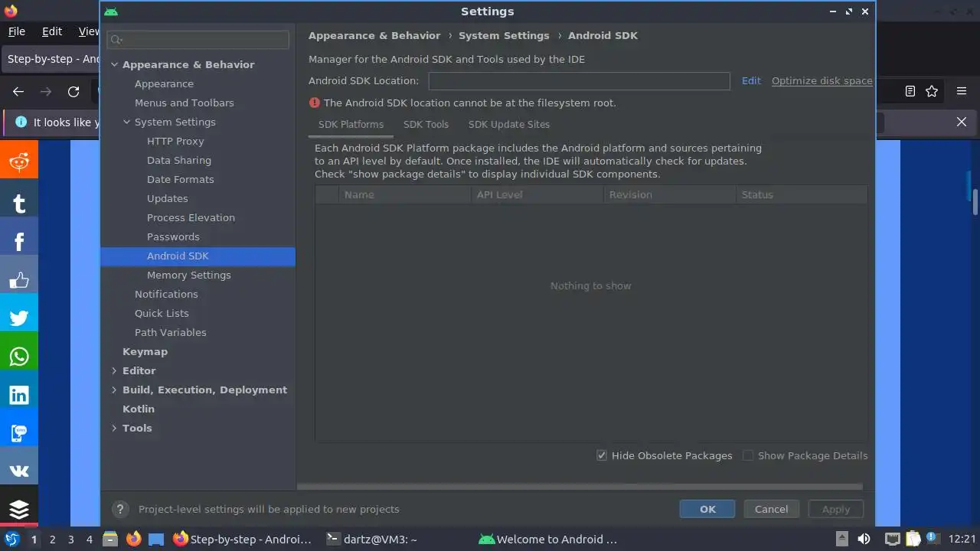This screenshot has height=551, width=980.
Task: Switch to SDK Tools tab
Action: [426, 124]
